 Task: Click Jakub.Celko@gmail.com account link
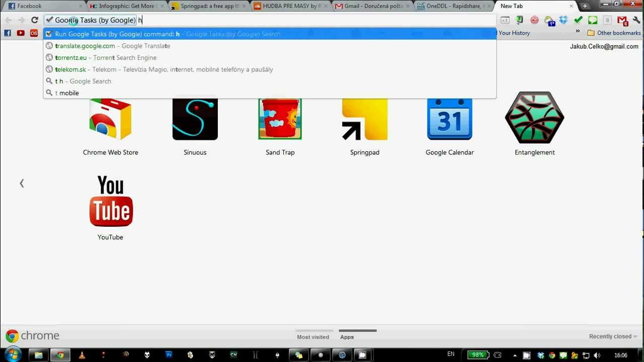604,46
